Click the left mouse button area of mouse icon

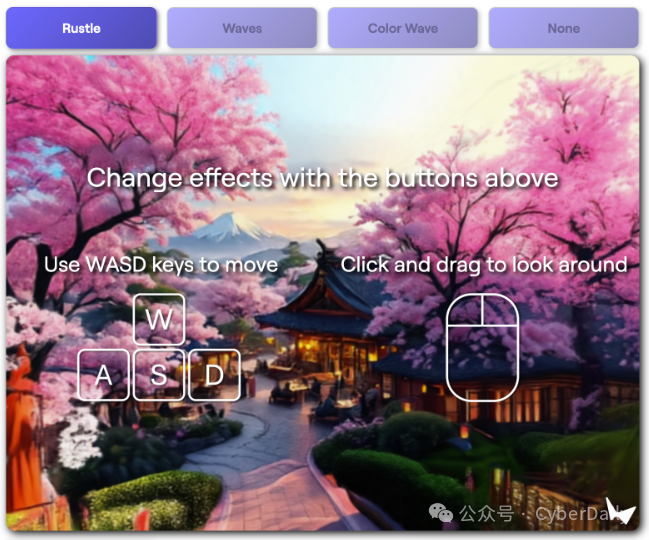(465, 310)
